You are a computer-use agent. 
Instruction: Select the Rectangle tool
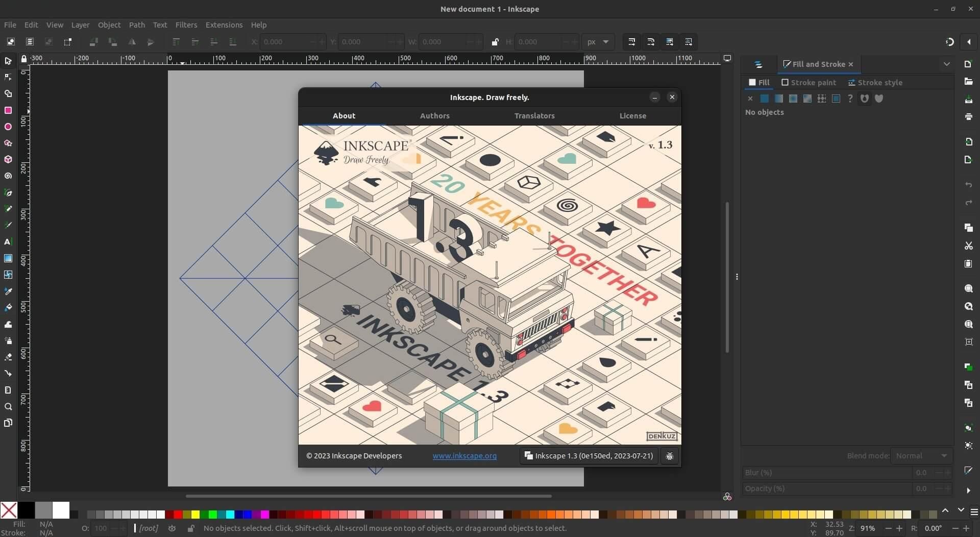coord(8,110)
